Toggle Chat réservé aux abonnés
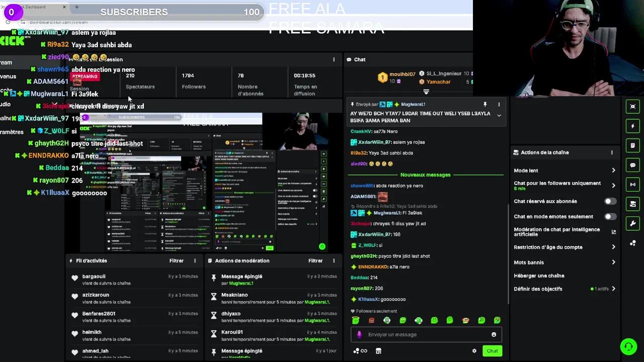Image resolution: width=644 pixels, height=362 pixels. point(610,201)
